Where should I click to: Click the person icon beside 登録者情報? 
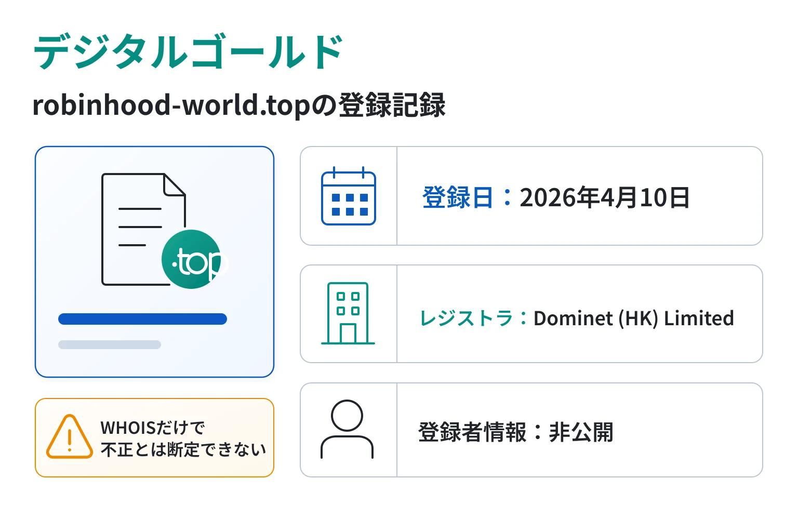click(347, 429)
